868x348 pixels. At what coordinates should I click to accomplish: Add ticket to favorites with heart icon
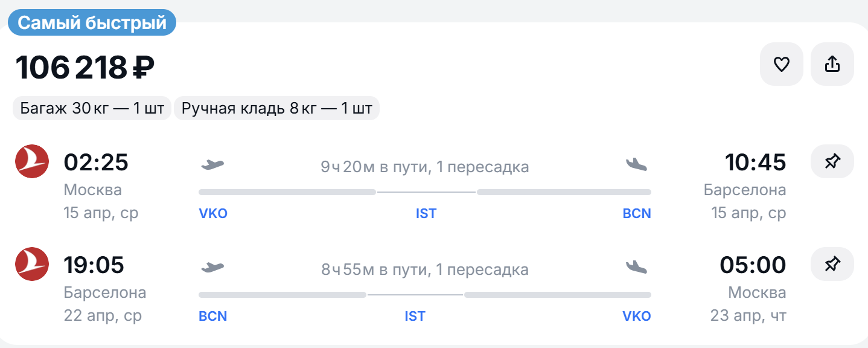click(781, 64)
